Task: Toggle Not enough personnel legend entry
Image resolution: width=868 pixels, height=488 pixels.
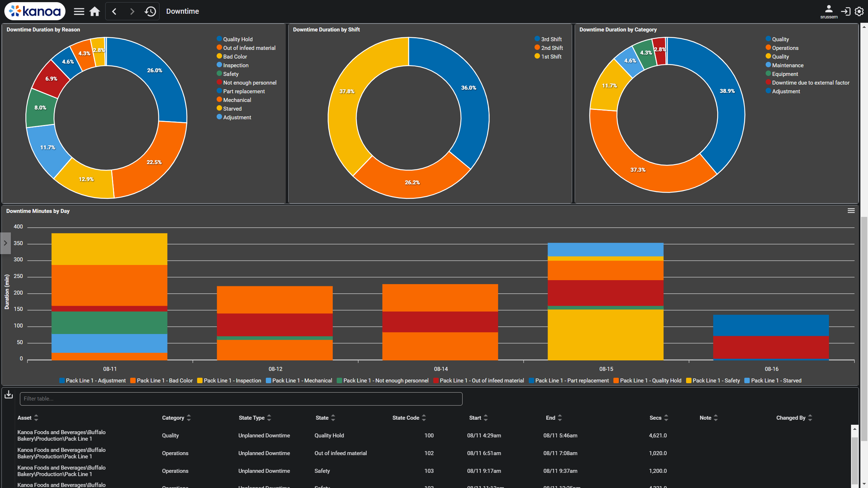Action: coord(247,82)
